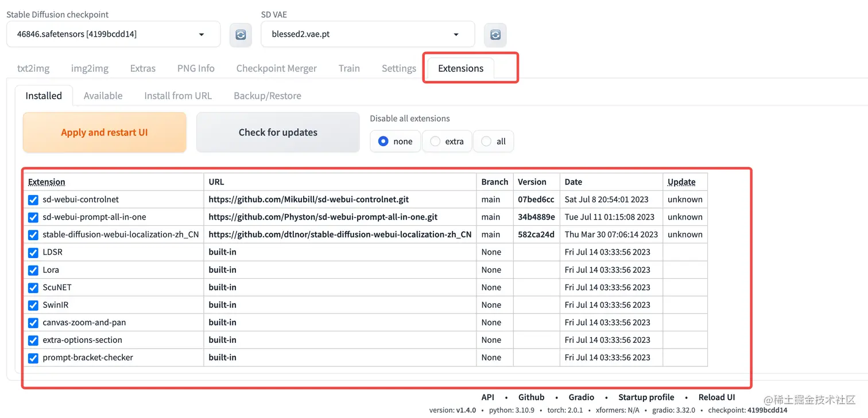Open the API footer link
Image resolution: width=868 pixels, height=418 pixels.
click(488, 397)
